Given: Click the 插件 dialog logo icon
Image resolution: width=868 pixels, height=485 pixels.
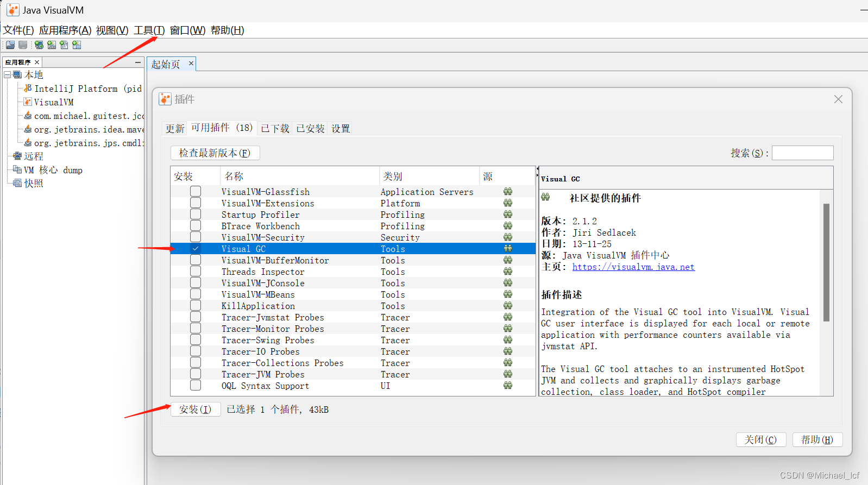Looking at the screenshot, I should click(x=165, y=99).
